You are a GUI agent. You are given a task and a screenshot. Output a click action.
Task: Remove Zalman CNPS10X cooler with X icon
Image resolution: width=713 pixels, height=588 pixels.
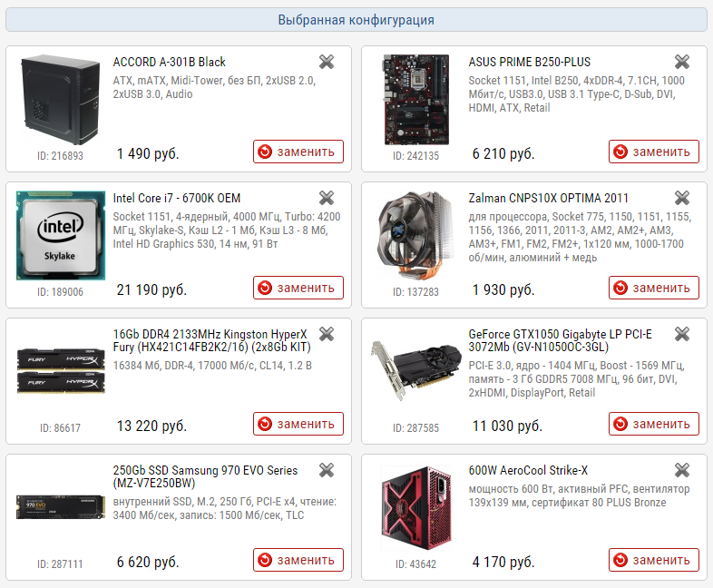point(682,198)
